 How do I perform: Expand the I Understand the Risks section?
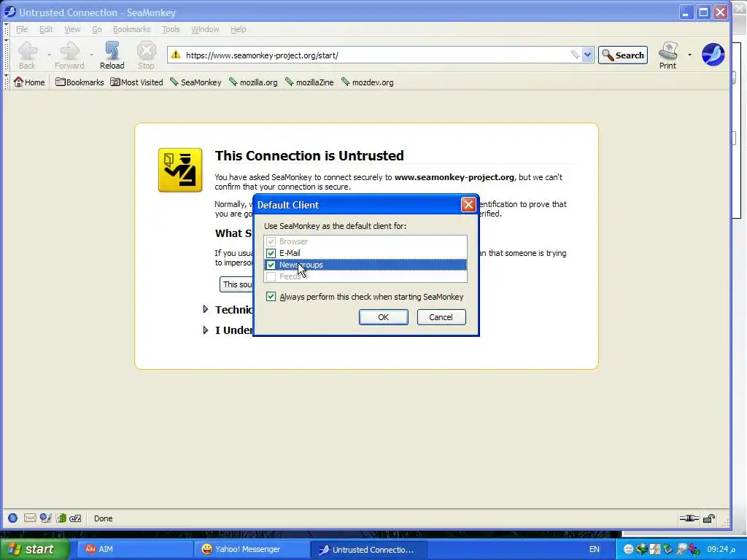click(205, 330)
